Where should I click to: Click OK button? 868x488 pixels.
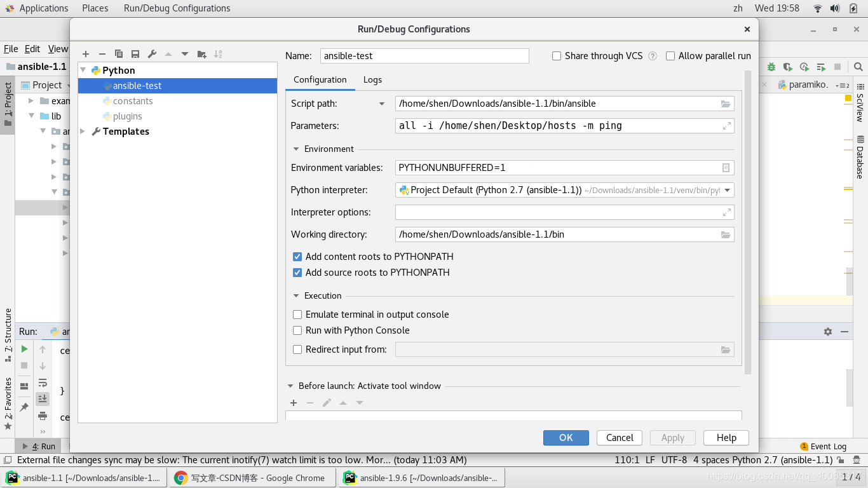[x=566, y=438]
